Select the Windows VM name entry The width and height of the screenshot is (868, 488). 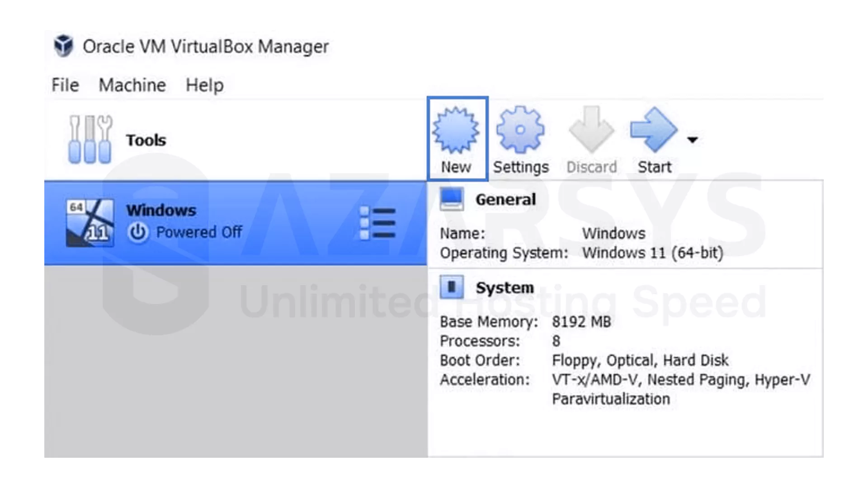[x=161, y=210]
